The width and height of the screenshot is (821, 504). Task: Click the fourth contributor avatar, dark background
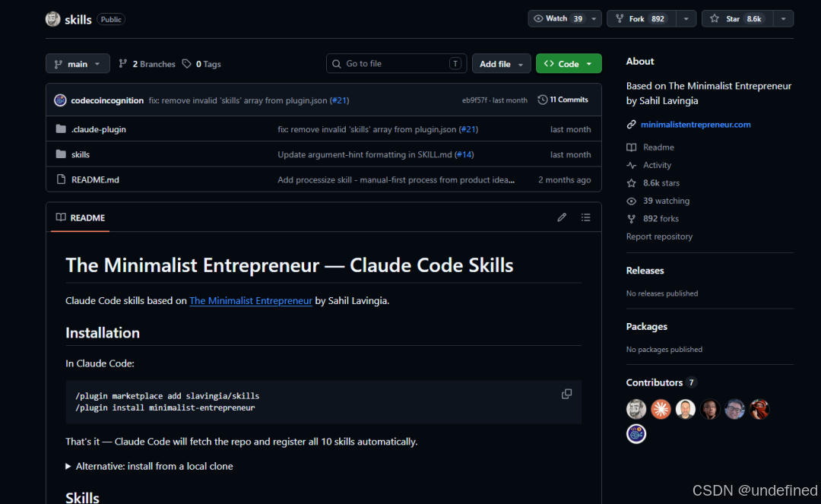pos(710,409)
